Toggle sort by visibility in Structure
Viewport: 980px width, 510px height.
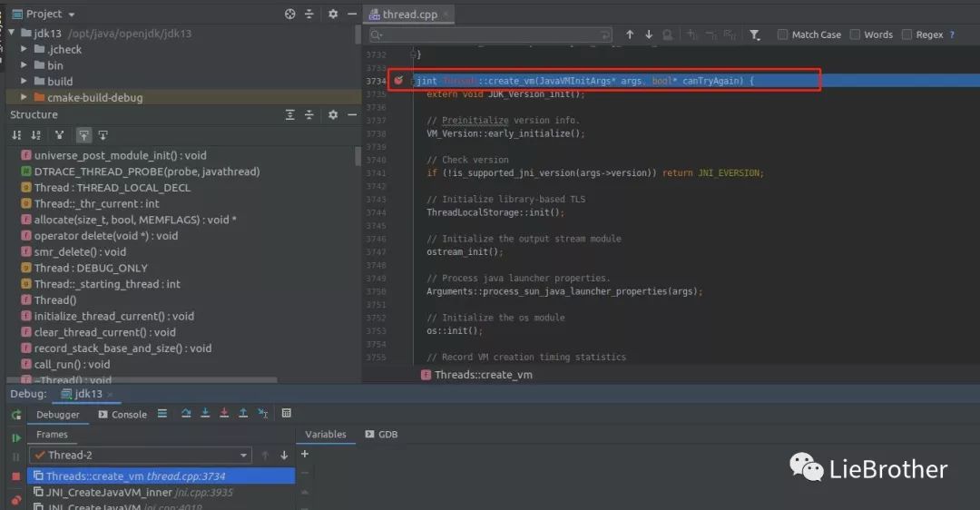pos(17,135)
